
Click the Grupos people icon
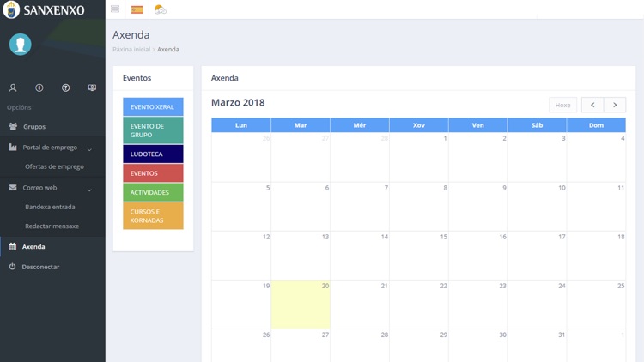pyautogui.click(x=13, y=126)
